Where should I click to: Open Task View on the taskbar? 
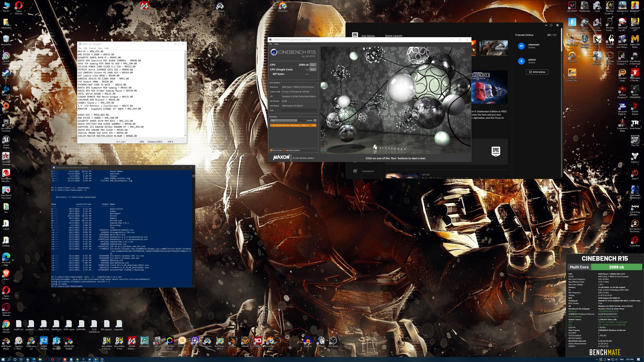(21, 359)
